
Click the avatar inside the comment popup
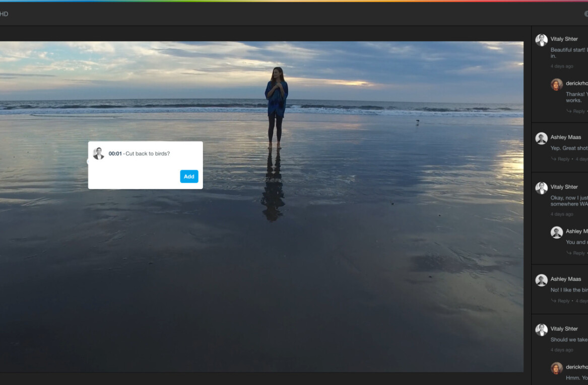(x=98, y=153)
